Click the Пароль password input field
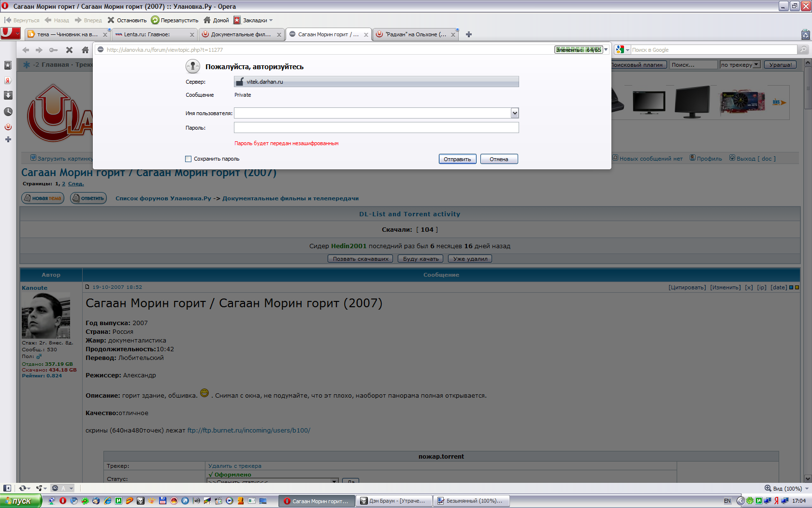The image size is (812, 508). pos(377,127)
